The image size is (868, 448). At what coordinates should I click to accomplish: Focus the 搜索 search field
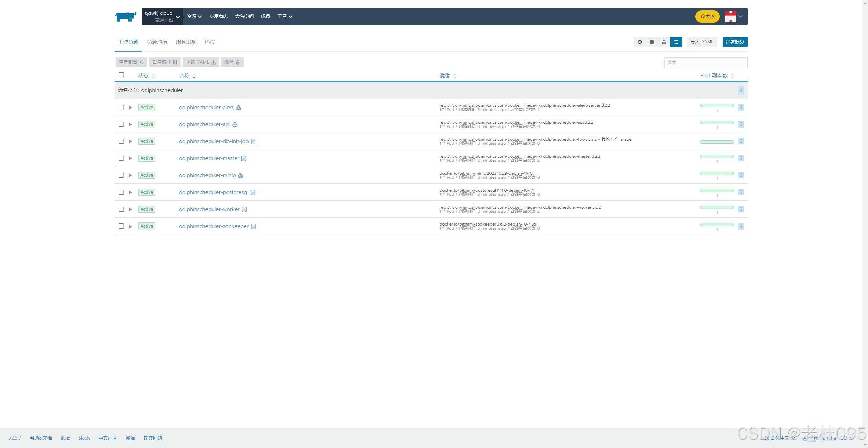tap(705, 62)
